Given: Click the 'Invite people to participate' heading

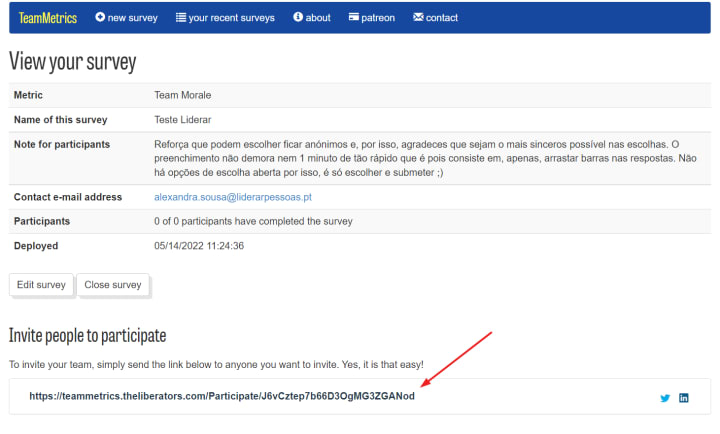Looking at the screenshot, I should coord(87,336).
